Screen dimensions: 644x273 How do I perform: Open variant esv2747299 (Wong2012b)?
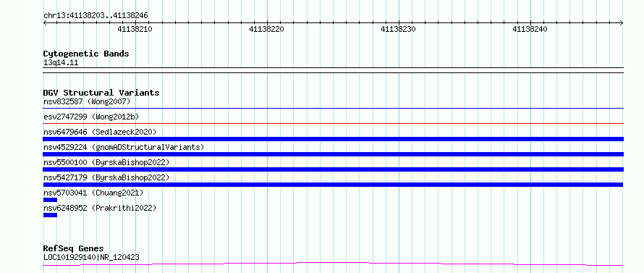click(91, 117)
